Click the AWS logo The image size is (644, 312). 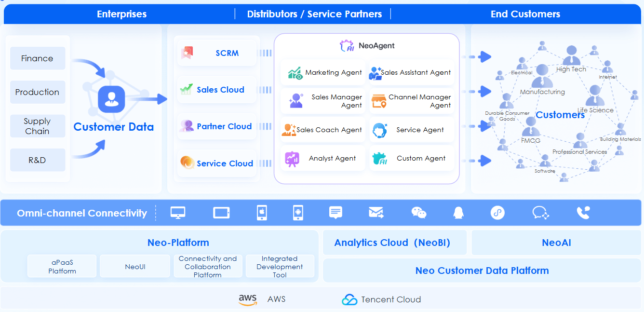click(248, 299)
